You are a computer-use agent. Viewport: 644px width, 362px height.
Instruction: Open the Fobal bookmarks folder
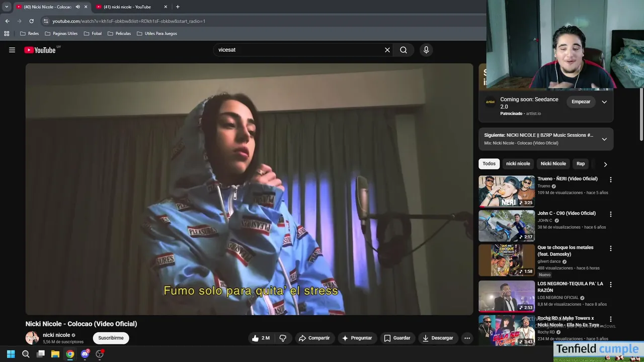pos(93,34)
